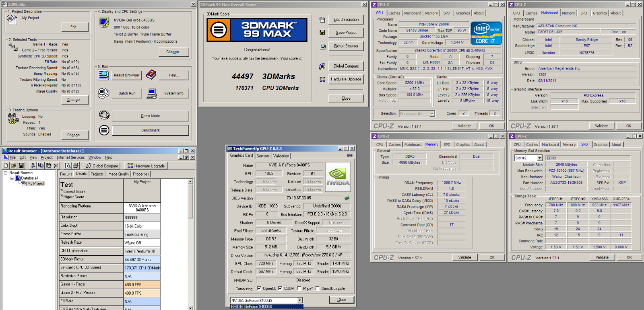Image resolution: width=644 pixels, height=310 pixels.
Task: Open the Project menu in Result Browser
Action: click(47, 158)
